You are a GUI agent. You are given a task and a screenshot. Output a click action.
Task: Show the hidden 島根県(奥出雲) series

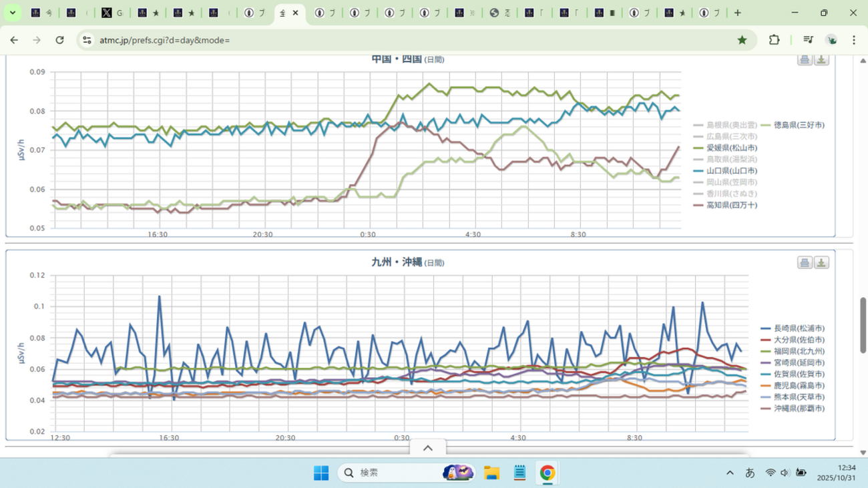click(x=731, y=125)
